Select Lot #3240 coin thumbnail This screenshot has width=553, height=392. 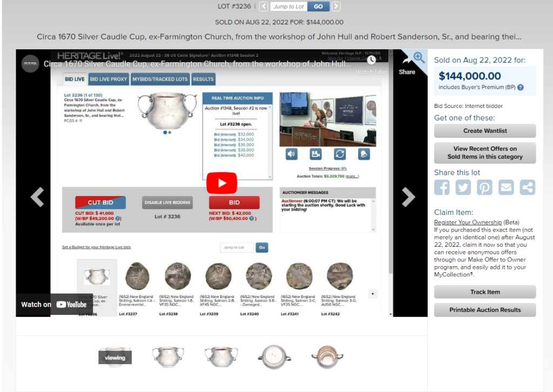coord(259,276)
